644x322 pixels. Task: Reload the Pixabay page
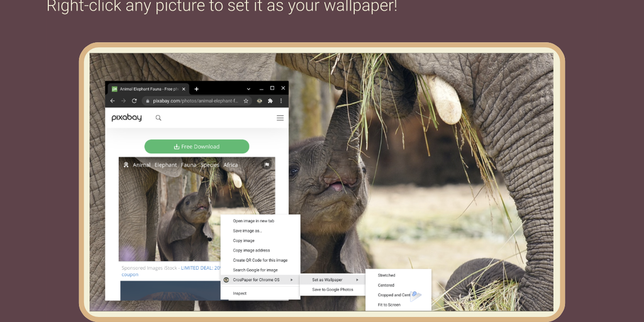click(x=134, y=101)
